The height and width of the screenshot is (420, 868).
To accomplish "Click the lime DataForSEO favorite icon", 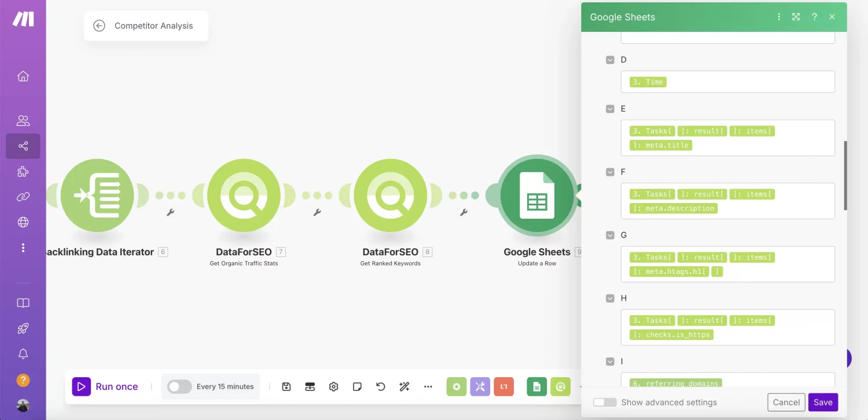I will click(560, 386).
